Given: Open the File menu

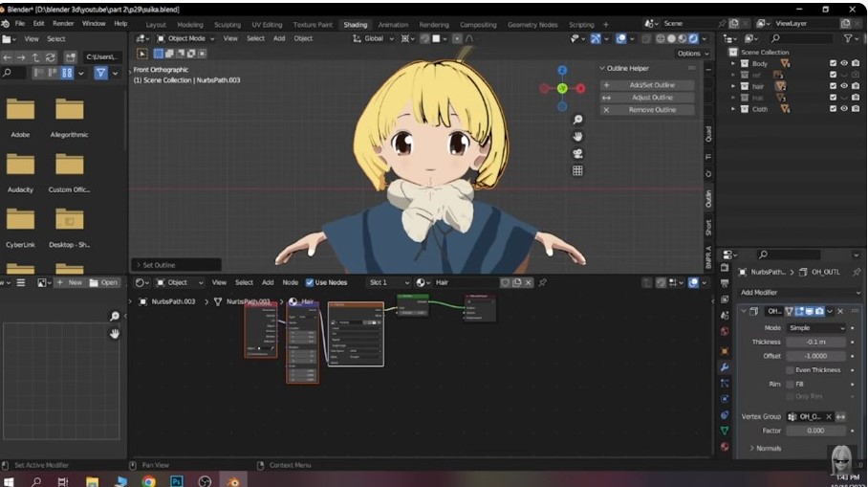Looking at the screenshot, I should pyautogui.click(x=20, y=24).
